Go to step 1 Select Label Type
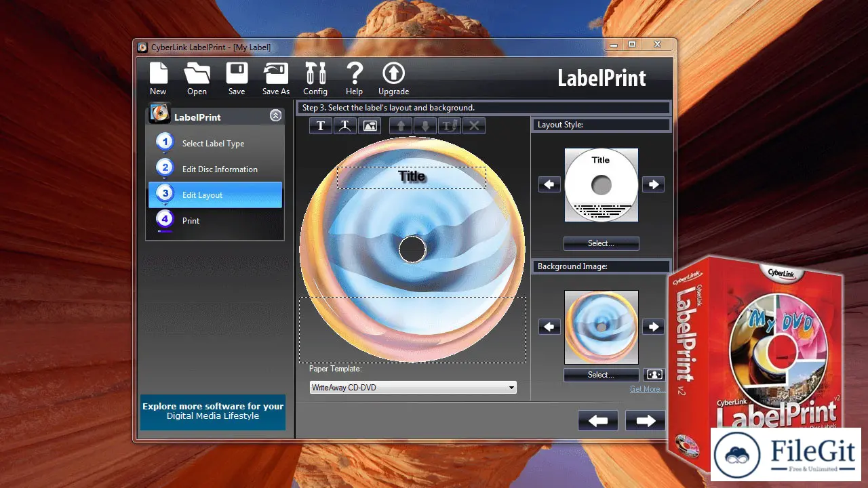Image resolution: width=868 pixels, height=488 pixels. (x=216, y=143)
